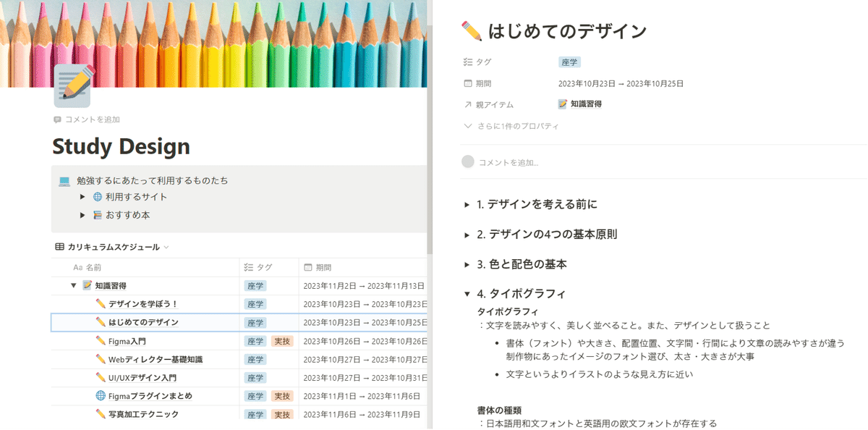Collapse the 知識習得 row sub-items
The height and width of the screenshot is (430, 868).
click(x=73, y=286)
